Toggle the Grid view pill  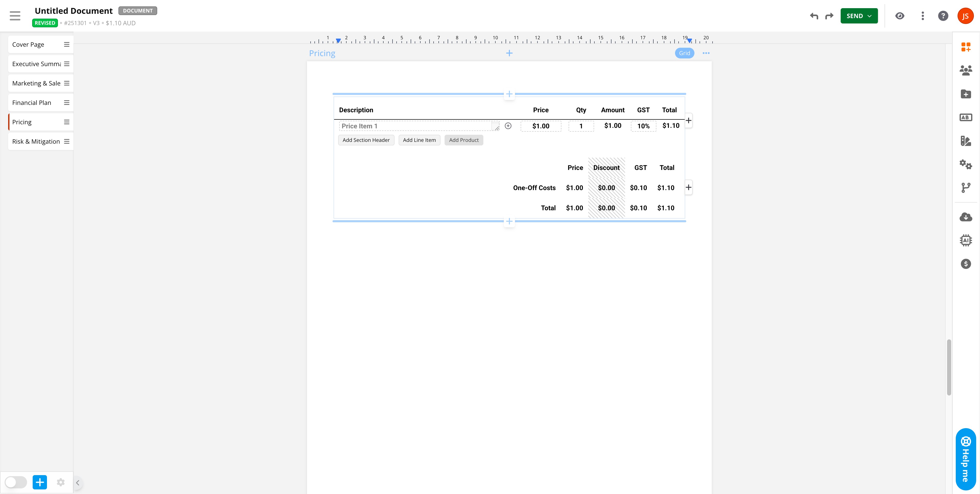684,53
